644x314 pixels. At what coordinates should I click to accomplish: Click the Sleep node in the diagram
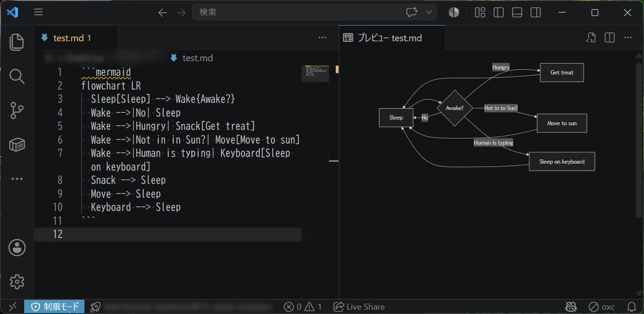coord(396,118)
